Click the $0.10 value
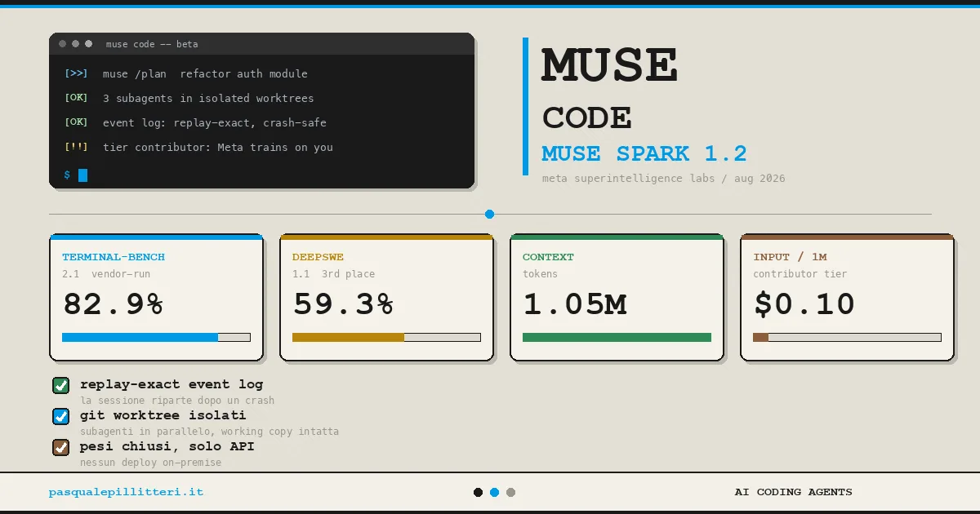 click(804, 304)
